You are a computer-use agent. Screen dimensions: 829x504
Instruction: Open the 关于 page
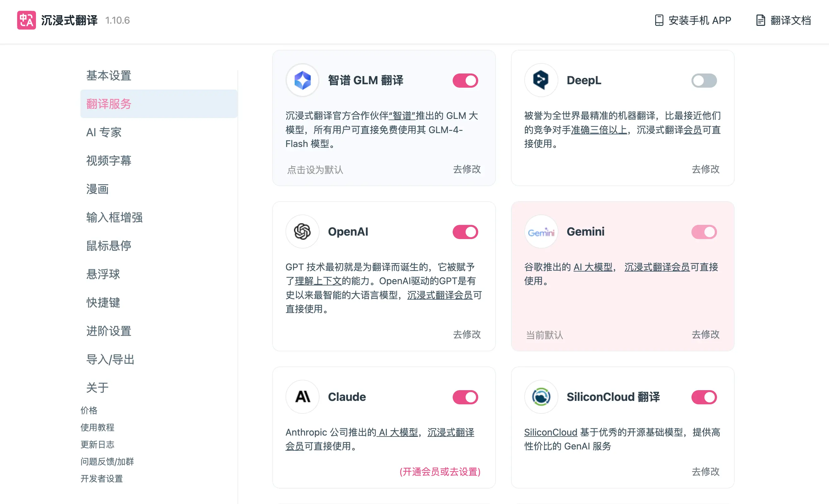(x=159, y=388)
